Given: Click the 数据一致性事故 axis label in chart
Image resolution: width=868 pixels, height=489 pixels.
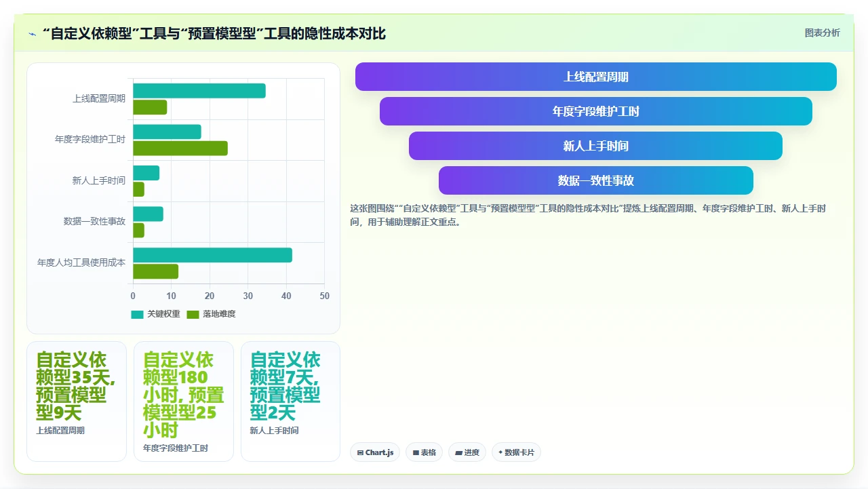Looking at the screenshot, I should [94, 222].
